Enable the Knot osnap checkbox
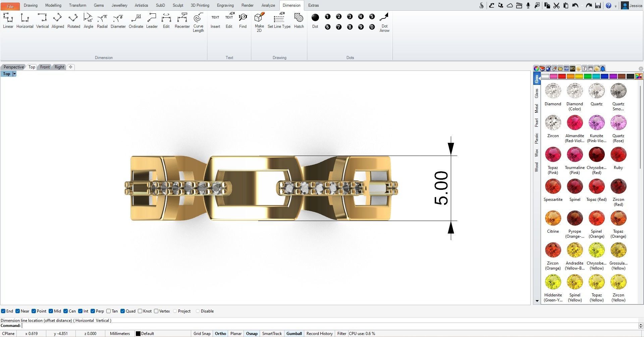This screenshot has width=644, height=337. click(x=140, y=311)
